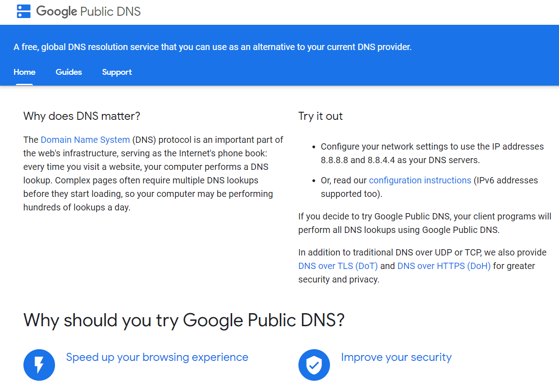Click the 'Try it out' heading
559x392 pixels.
click(x=321, y=116)
